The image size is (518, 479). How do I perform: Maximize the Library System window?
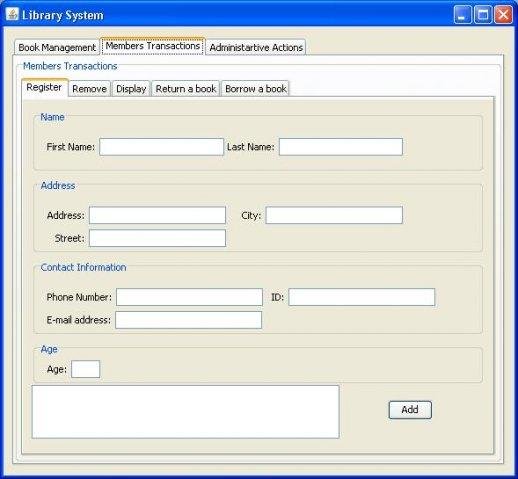pyautogui.click(x=483, y=15)
